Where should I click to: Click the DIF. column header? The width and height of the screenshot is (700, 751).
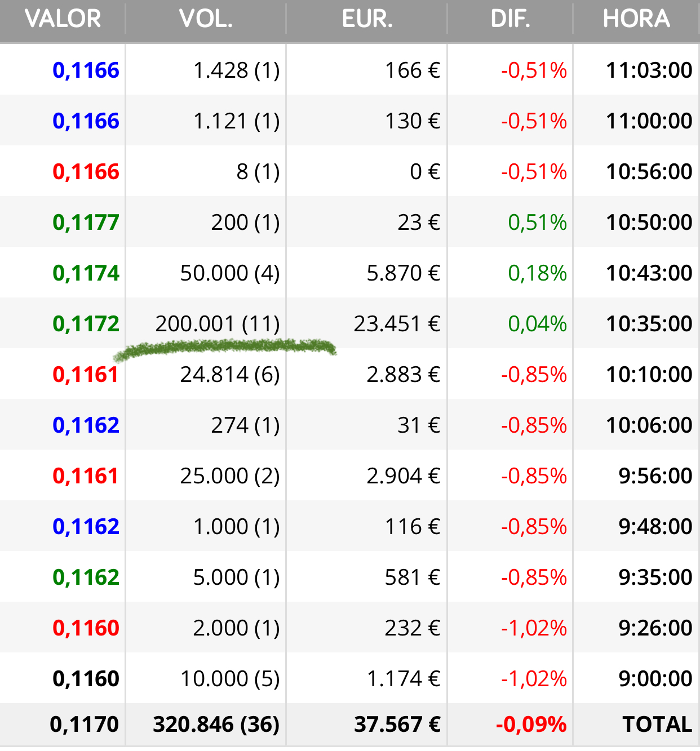pos(510,19)
